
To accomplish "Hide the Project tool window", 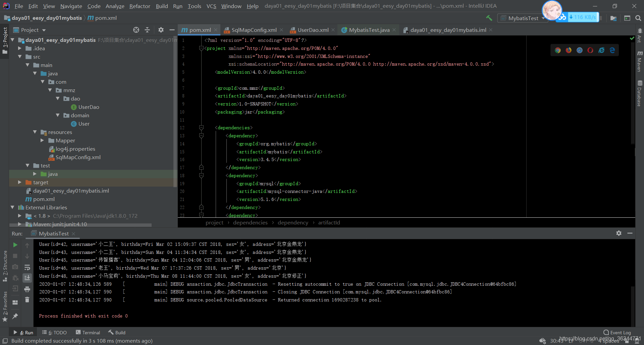I will [172, 30].
